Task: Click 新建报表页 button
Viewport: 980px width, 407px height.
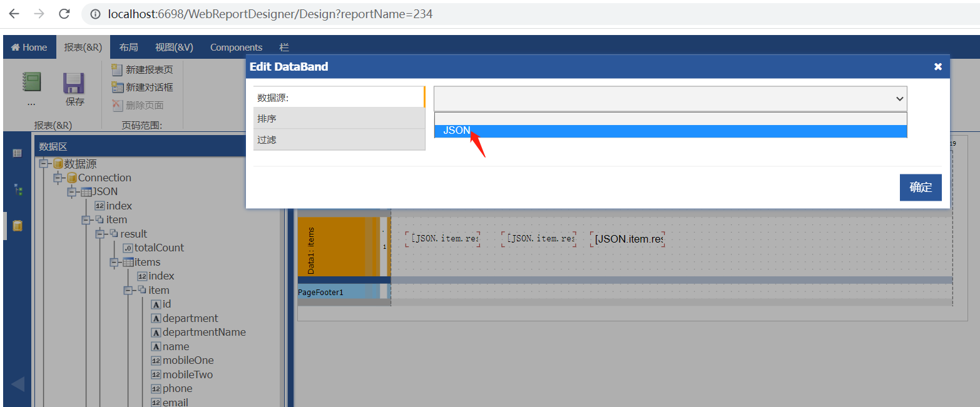Action: click(142, 69)
